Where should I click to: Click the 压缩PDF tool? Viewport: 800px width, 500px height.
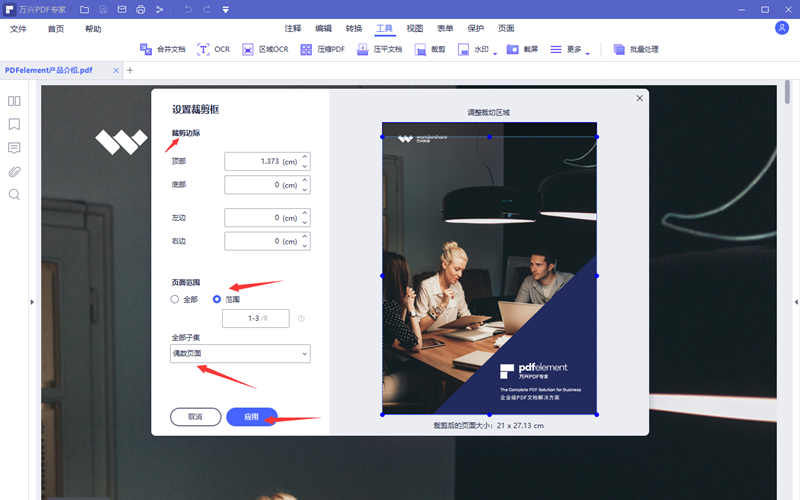(x=323, y=49)
